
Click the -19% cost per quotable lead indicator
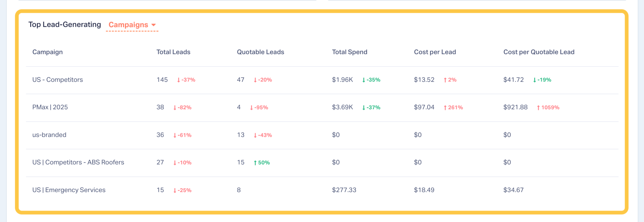tap(542, 80)
